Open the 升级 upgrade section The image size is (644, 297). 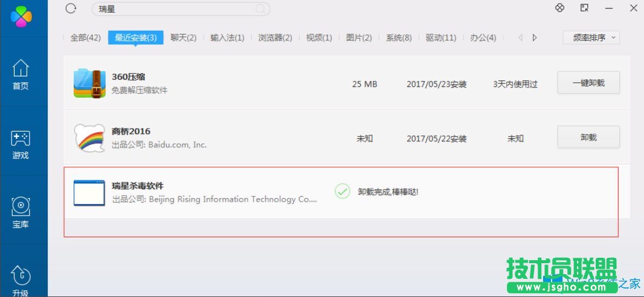[x=21, y=281]
